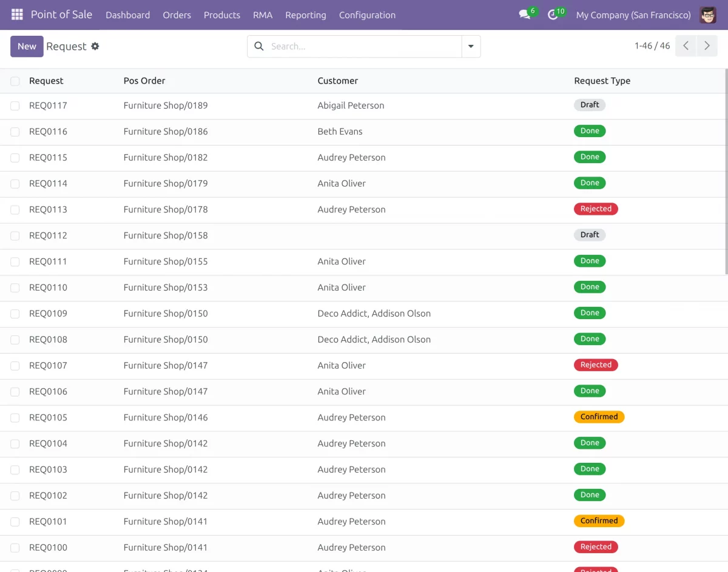
Task: Open the activities clock icon
Action: tap(553, 15)
